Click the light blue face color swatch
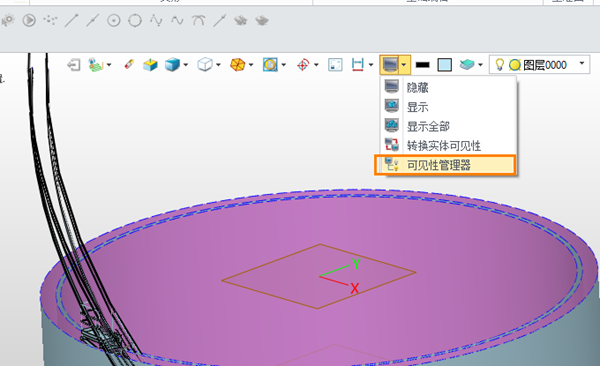Image resolution: width=600 pixels, height=366 pixels. tap(444, 65)
